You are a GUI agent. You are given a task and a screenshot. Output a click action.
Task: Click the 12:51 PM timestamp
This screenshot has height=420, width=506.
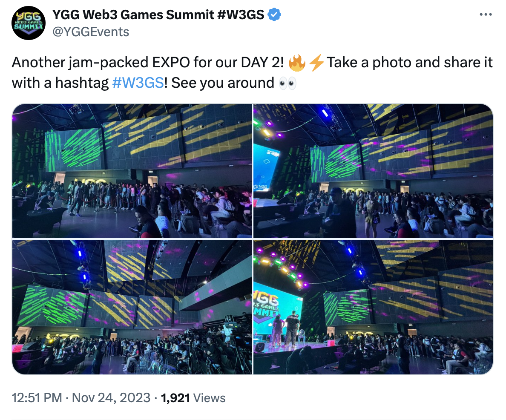[x=37, y=398]
